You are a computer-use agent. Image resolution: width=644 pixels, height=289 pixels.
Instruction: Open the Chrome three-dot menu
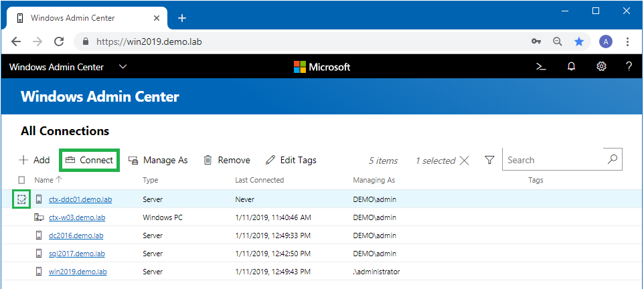tap(628, 41)
